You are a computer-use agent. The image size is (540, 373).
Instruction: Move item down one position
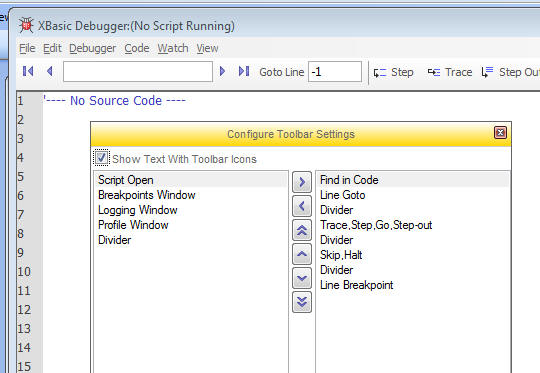pyautogui.click(x=302, y=278)
